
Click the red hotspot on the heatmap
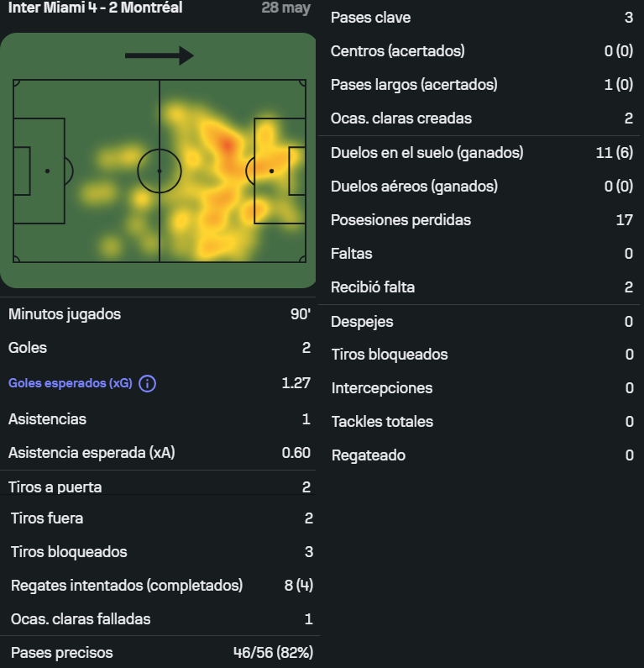click(x=228, y=146)
